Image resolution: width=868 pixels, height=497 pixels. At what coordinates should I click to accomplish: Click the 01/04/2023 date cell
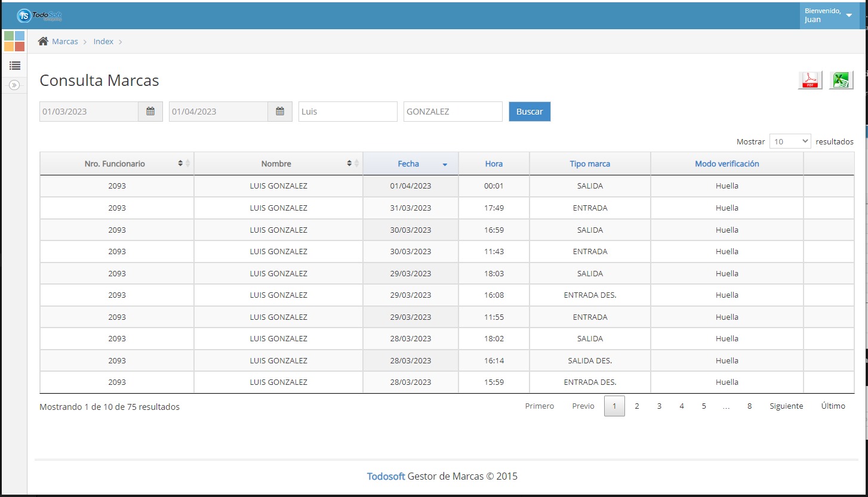pos(411,186)
